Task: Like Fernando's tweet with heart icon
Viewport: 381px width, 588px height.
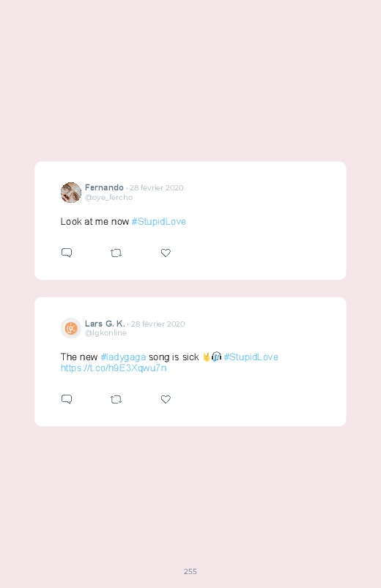Action: coord(166,253)
